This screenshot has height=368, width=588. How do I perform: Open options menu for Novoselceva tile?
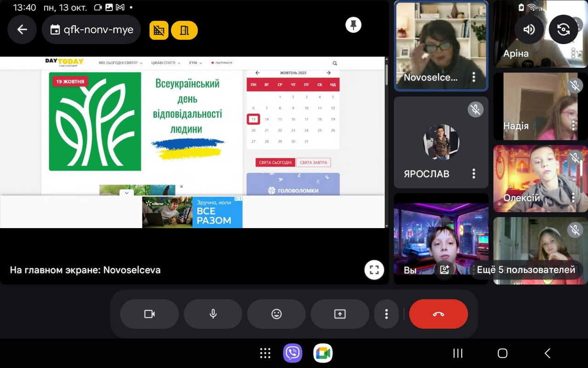(x=474, y=77)
